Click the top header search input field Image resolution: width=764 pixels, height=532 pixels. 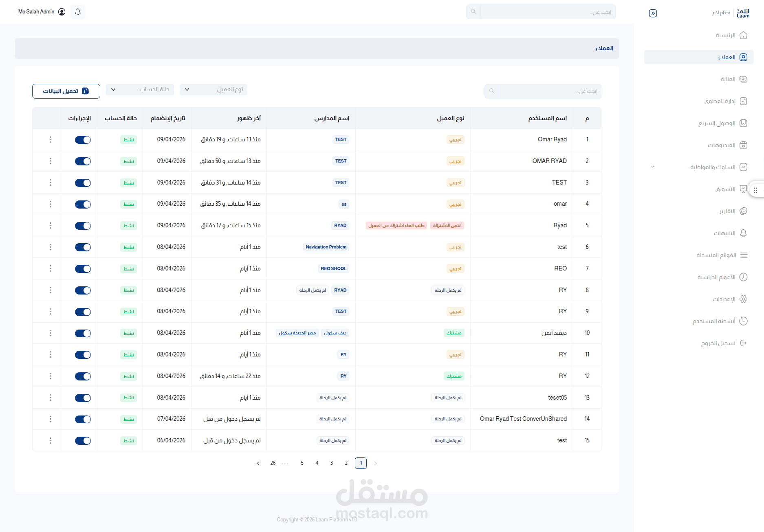(x=548, y=12)
